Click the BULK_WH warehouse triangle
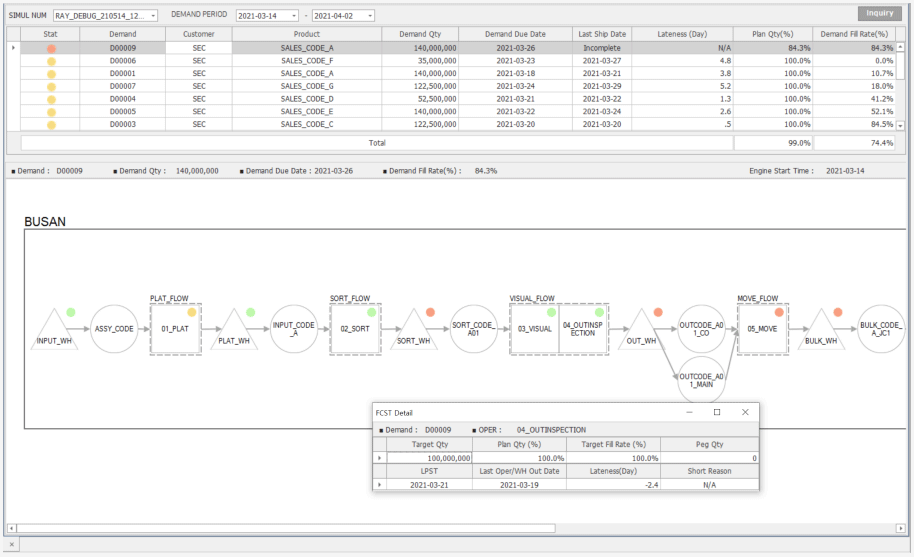This screenshot has height=557, width=914. click(822, 331)
